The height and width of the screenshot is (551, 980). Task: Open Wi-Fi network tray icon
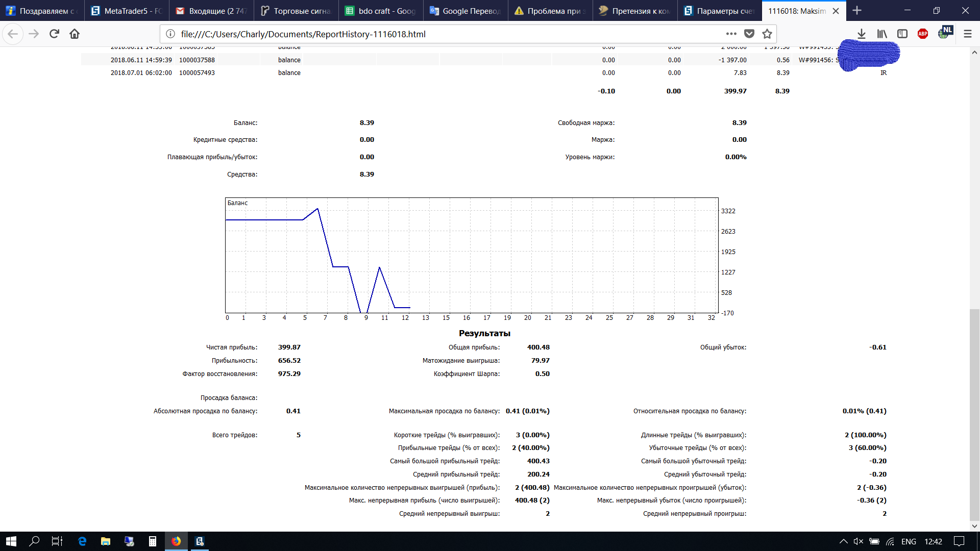pyautogui.click(x=890, y=541)
